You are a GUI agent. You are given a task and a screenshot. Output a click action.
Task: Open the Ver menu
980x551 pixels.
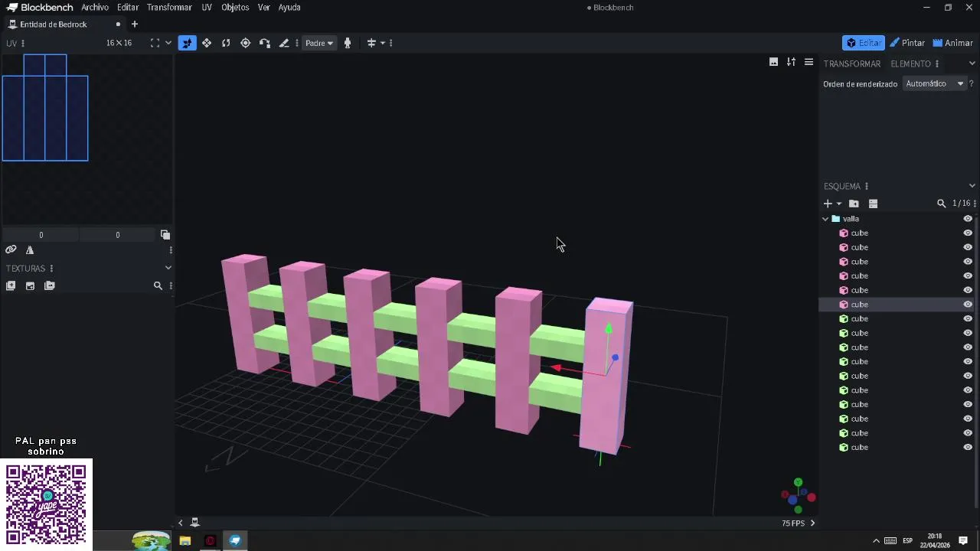pyautogui.click(x=264, y=8)
